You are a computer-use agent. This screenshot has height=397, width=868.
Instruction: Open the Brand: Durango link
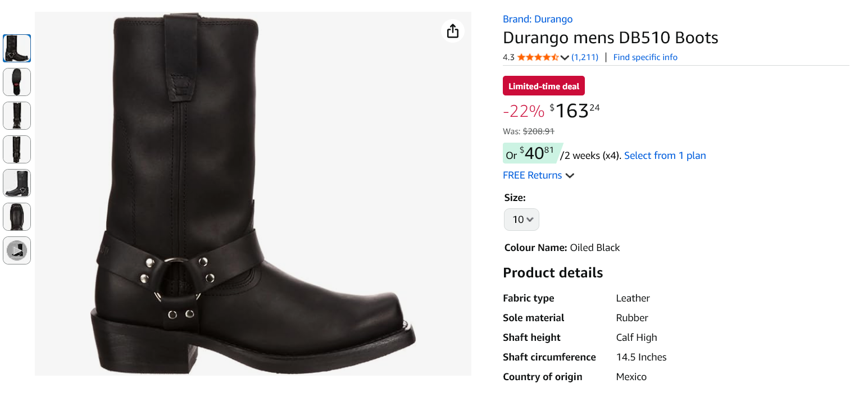[x=538, y=19]
